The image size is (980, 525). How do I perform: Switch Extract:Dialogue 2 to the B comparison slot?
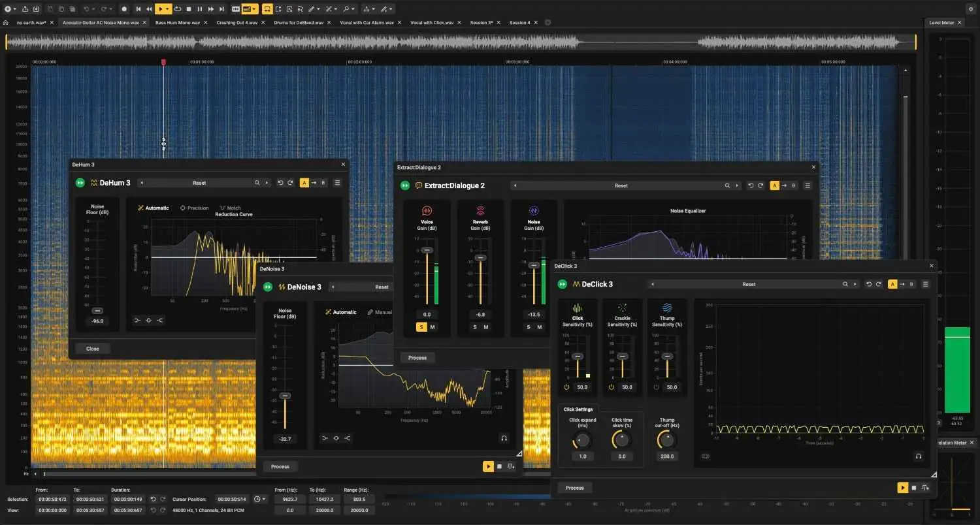click(794, 185)
